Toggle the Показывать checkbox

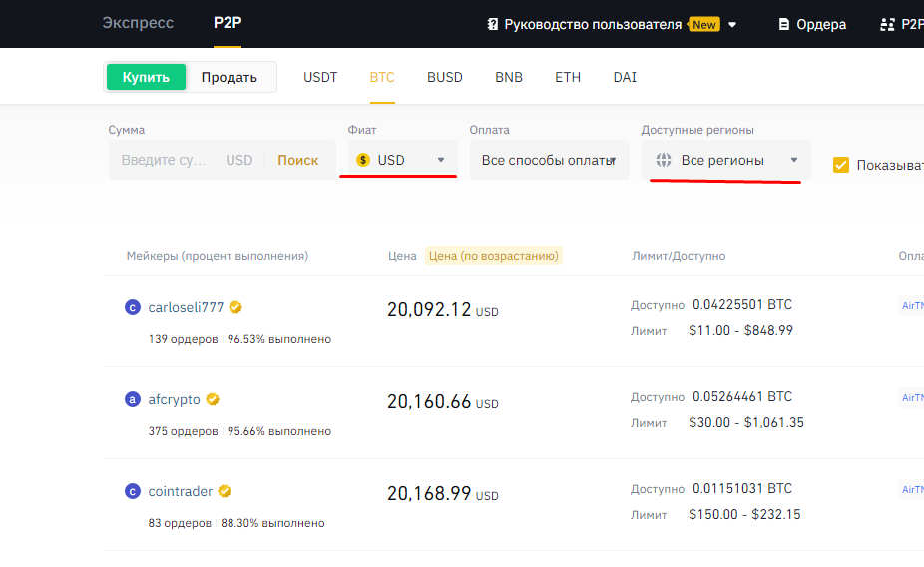[x=841, y=165]
